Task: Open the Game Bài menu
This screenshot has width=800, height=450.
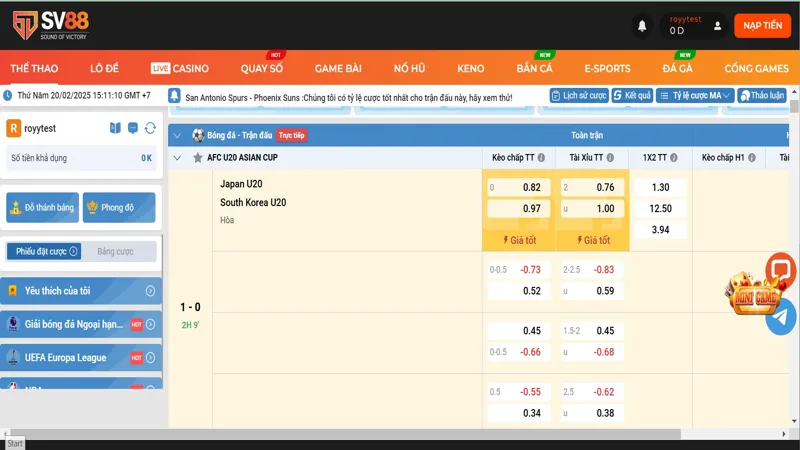Action: tap(338, 68)
